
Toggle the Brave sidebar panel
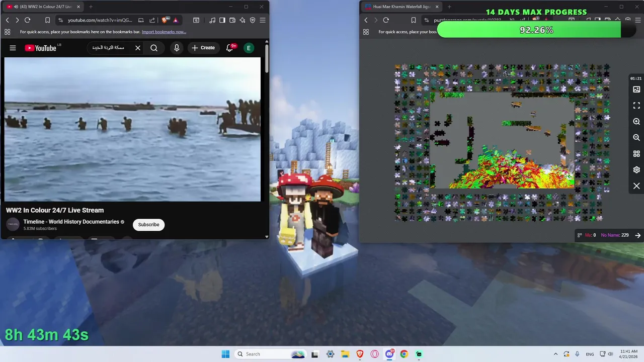(x=222, y=20)
